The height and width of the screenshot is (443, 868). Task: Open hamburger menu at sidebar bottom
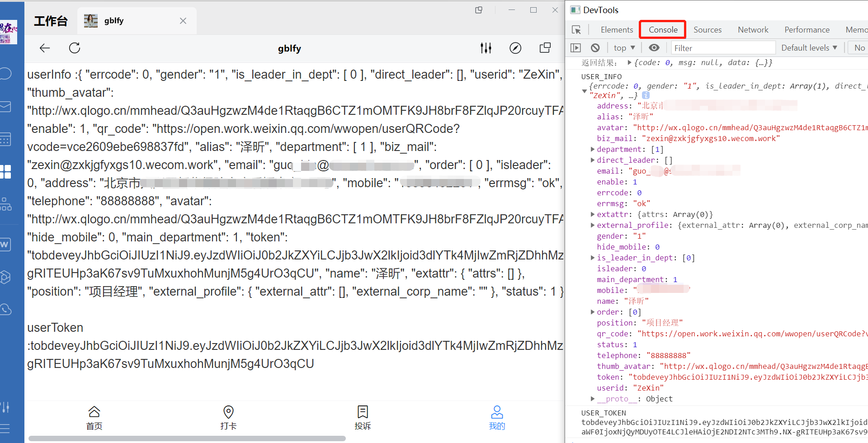coord(5,429)
